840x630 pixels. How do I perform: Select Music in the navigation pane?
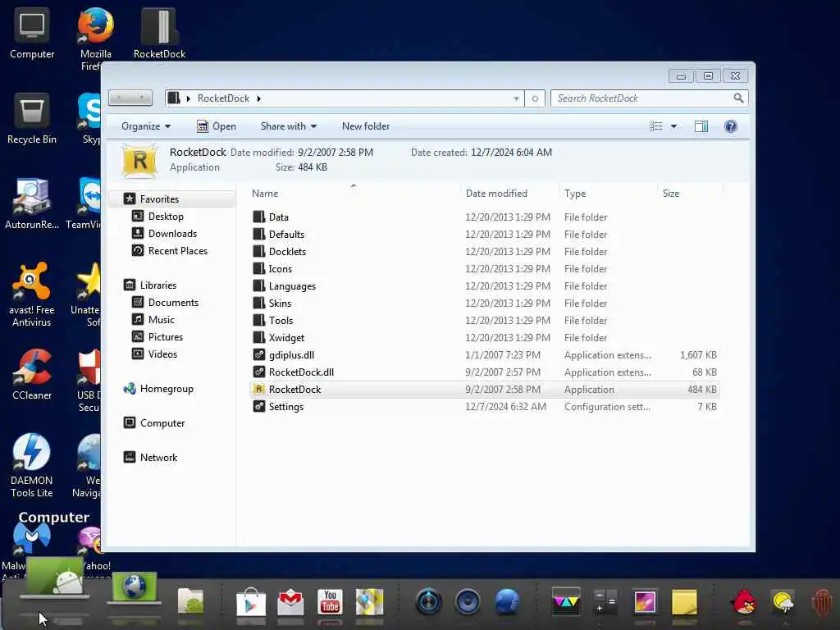[153, 320]
